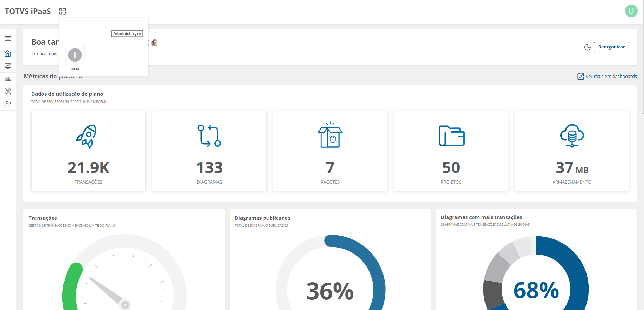644x310 pixels.
Task: Select the 50 projects value
Action: click(x=451, y=168)
